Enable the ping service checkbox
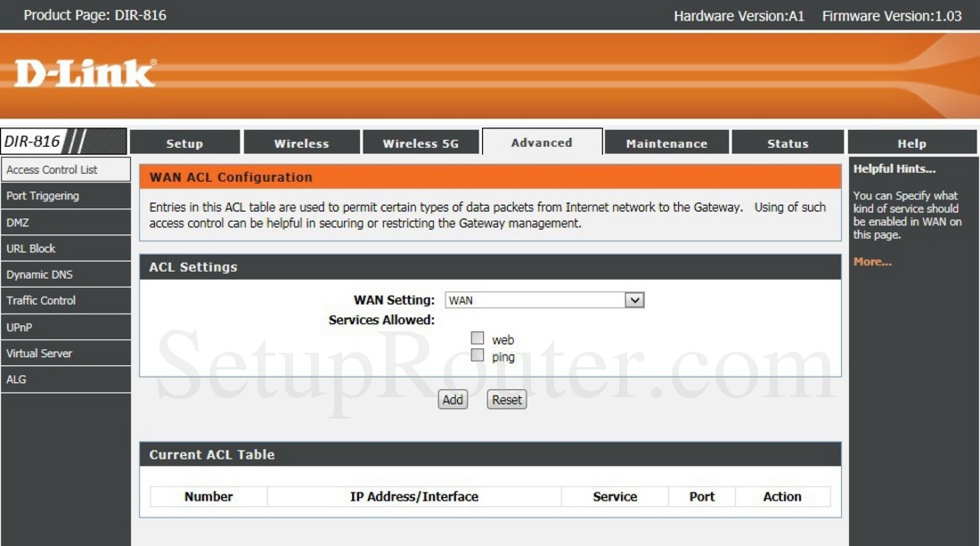Viewport: 980px width, 546px height. (478, 355)
